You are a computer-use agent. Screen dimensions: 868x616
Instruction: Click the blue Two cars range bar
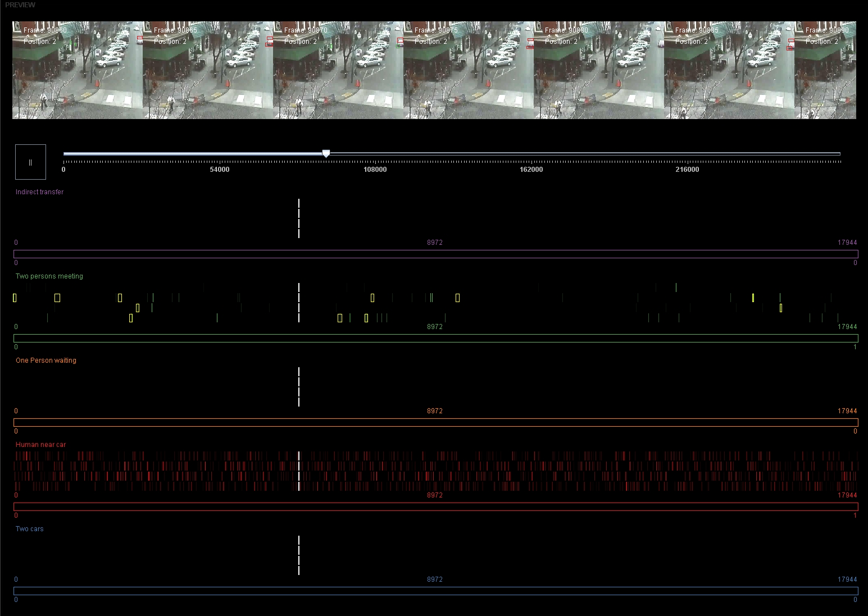pos(436,591)
